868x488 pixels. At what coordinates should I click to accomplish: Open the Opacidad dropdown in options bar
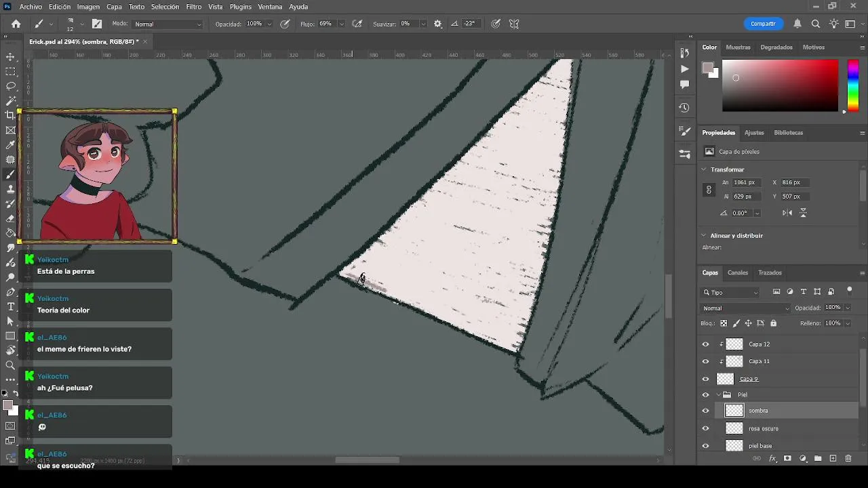tap(269, 24)
